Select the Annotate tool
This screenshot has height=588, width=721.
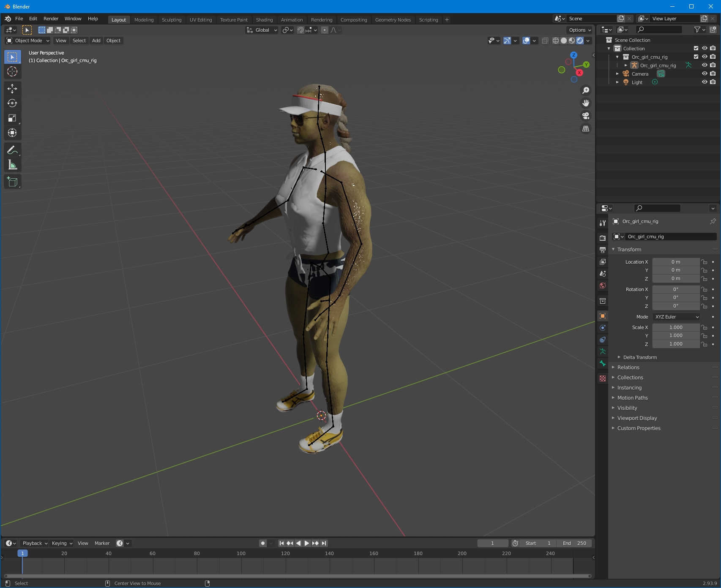coord(12,150)
